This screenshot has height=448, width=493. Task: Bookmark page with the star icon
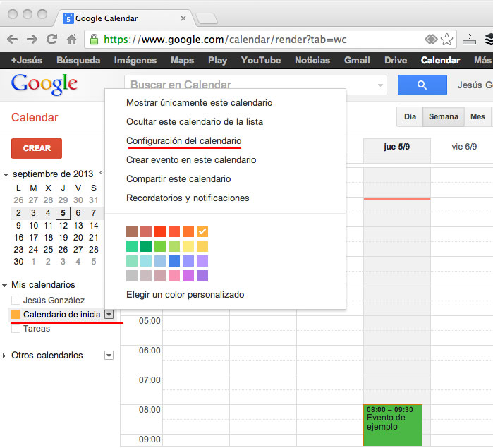[446, 40]
